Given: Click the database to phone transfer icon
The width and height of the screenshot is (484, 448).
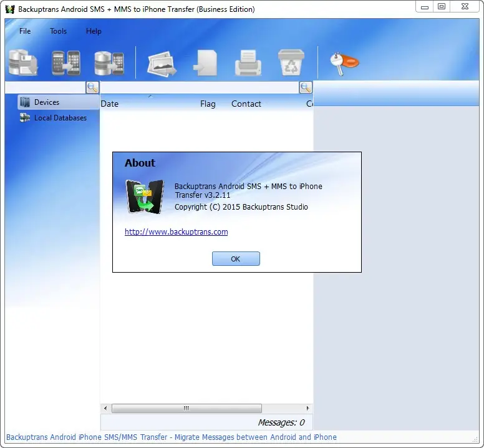Looking at the screenshot, I should [x=109, y=62].
